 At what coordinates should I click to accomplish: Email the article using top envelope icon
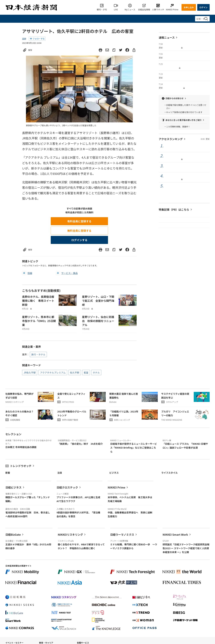click(107, 50)
